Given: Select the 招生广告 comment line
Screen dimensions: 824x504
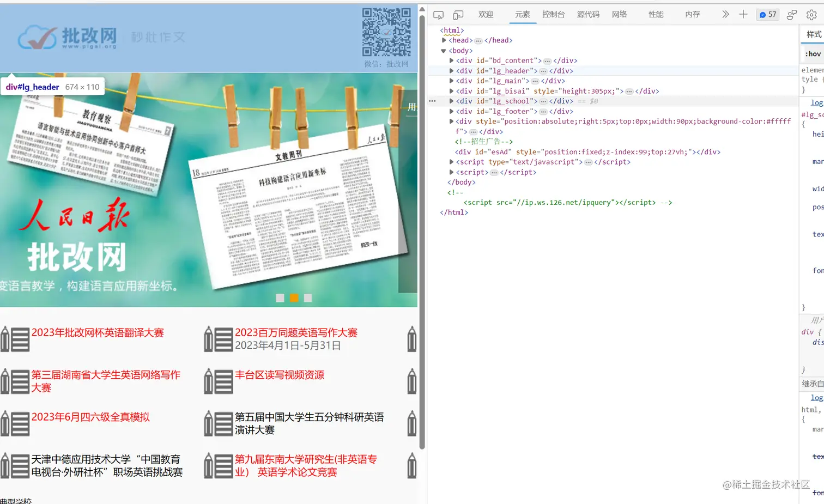Looking at the screenshot, I should 484,142.
